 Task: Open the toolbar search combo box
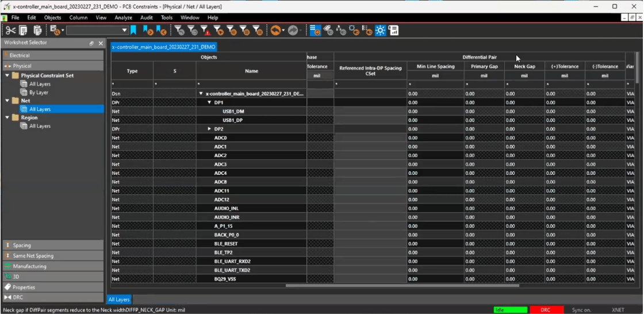tap(97, 30)
